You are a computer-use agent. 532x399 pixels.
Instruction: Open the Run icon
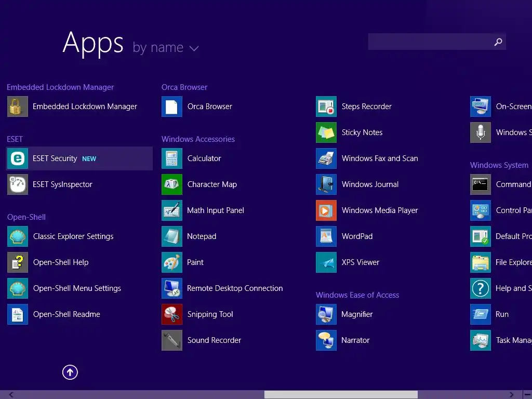click(x=481, y=314)
